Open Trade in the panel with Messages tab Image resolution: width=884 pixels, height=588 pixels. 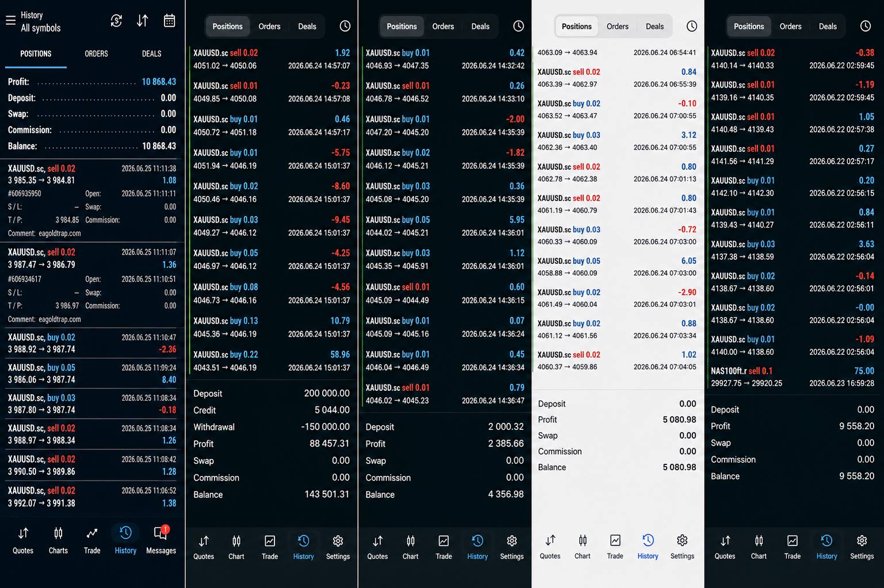pyautogui.click(x=92, y=540)
